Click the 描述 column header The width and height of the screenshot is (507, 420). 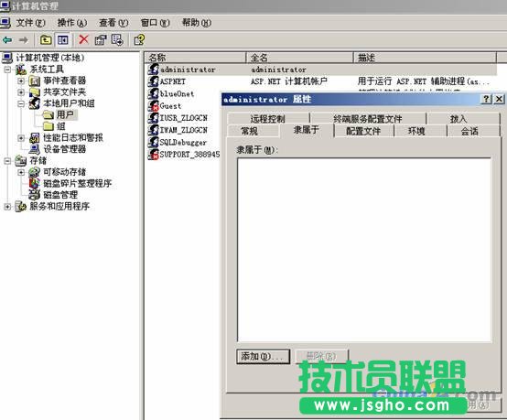point(425,58)
